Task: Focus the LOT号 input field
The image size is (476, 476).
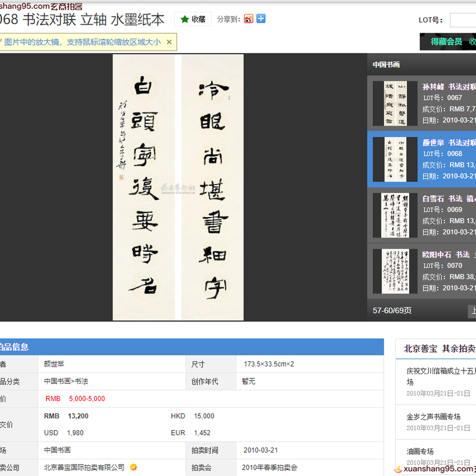Action: [463, 20]
